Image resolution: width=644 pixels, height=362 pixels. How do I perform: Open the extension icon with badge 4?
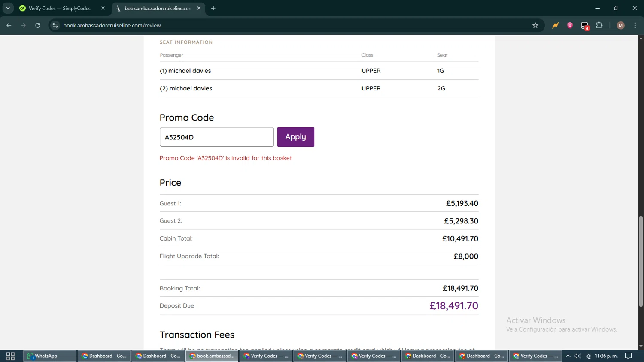(585, 26)
